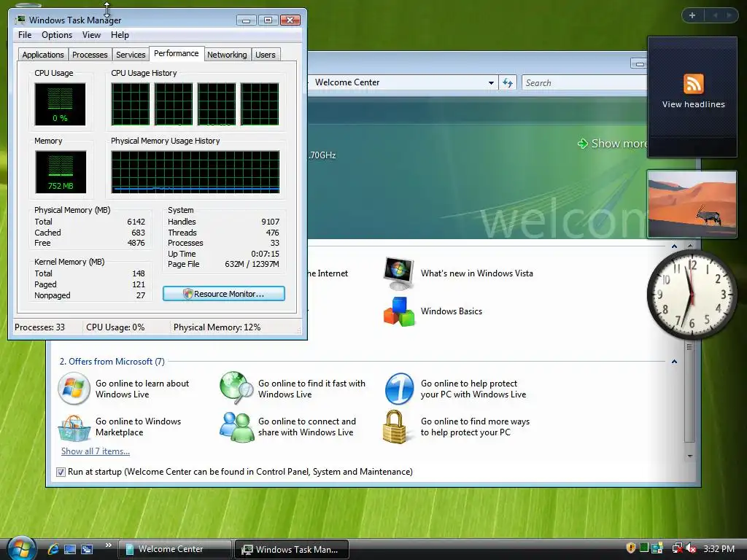
Task: Open the Help menu in Task Manager
Action: 120,35
